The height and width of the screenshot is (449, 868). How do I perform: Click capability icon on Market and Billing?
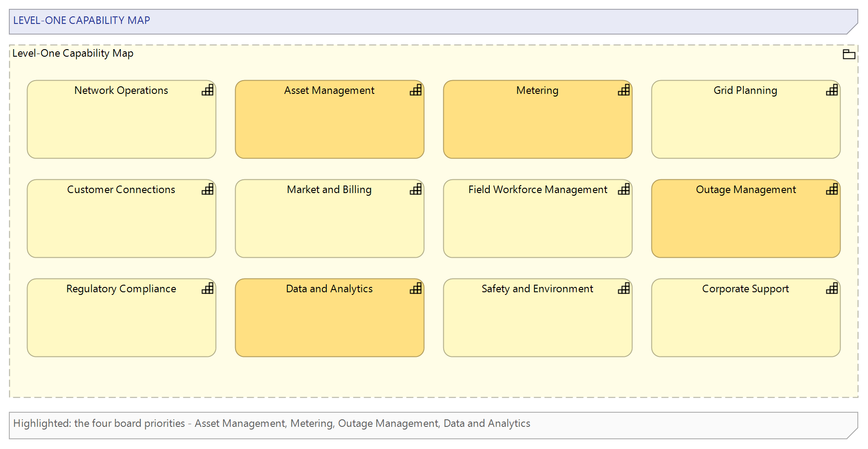click(x=416, y=190)
